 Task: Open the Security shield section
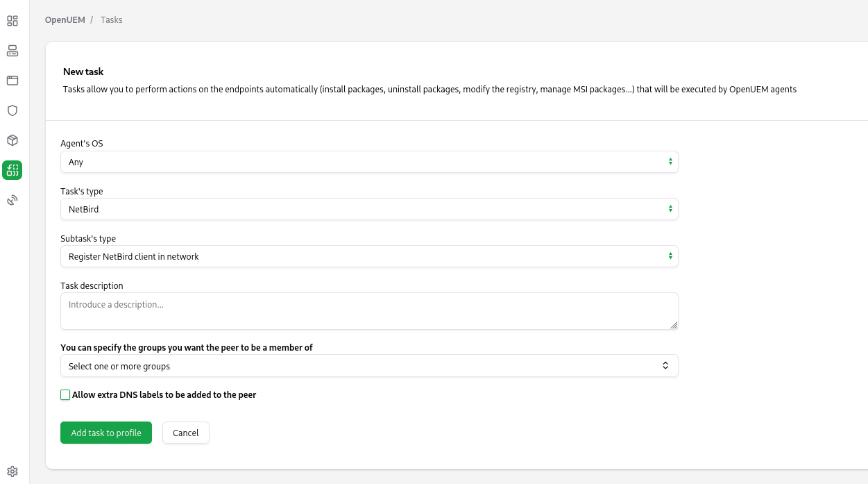[12, 110]
